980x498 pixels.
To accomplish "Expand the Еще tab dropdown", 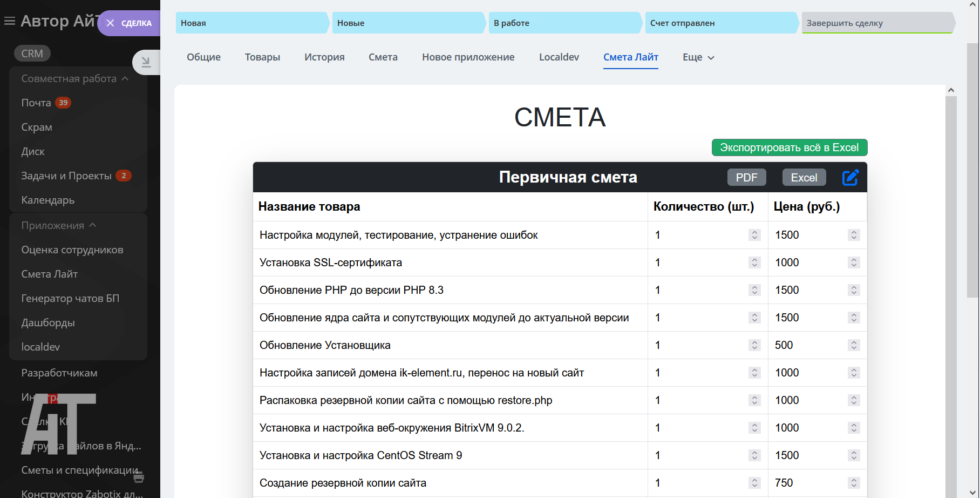I will pos(698,57).
